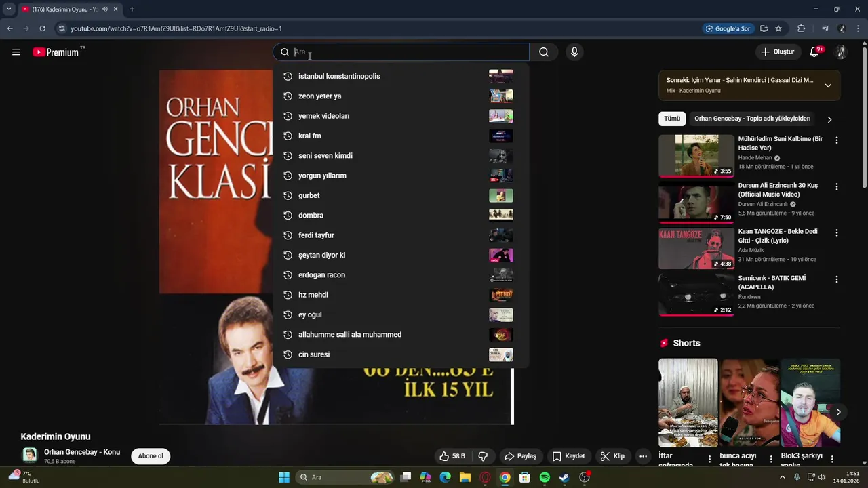Viewport: 868px width, 488px height.
Task: Open Chrome media controls icon
Action: click(825, 28)
